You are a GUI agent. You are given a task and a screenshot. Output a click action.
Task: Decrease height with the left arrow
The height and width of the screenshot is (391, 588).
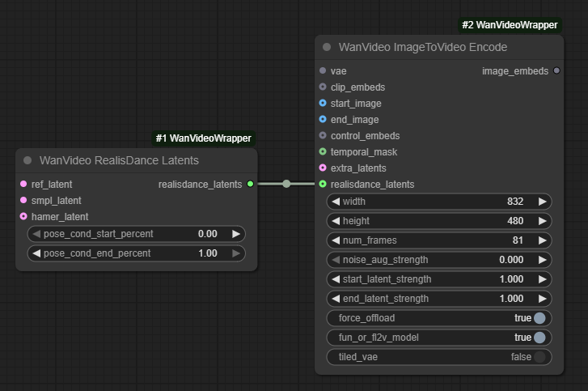336,221
